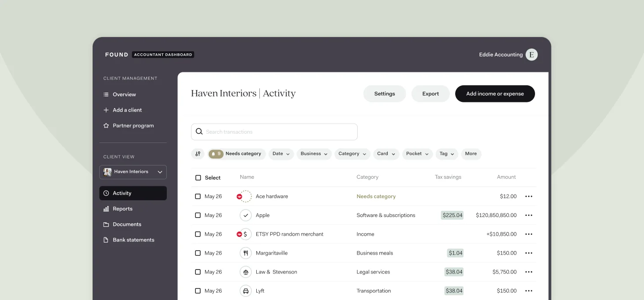Click the Export button
The width and height of the screenshot is (644, 300).
[431, 94]
